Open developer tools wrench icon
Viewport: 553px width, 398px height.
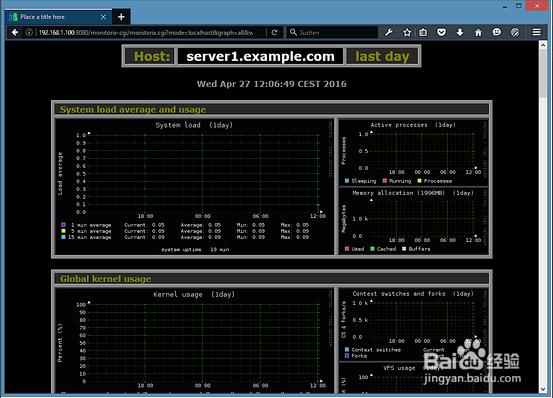pyautogui.click(x=389, y=32)
